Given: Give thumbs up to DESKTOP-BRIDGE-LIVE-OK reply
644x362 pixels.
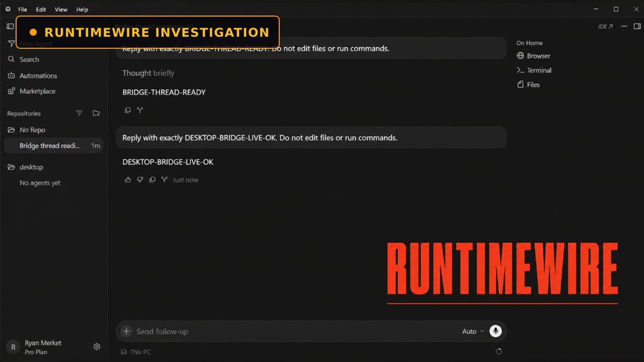Looking at the screenshot, I should [128, 179].
